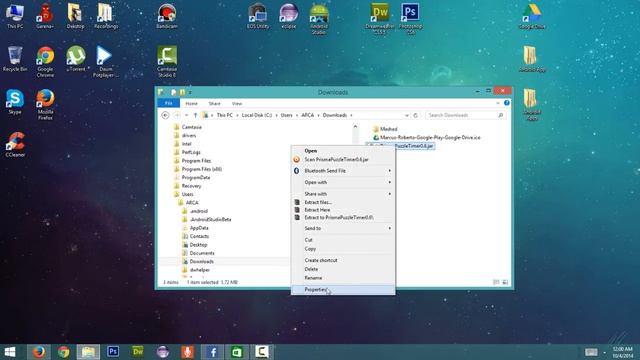This screenshot has height=360, width=640.
Task: Select Open in the context menu
Action: click(x=343, y=151)
